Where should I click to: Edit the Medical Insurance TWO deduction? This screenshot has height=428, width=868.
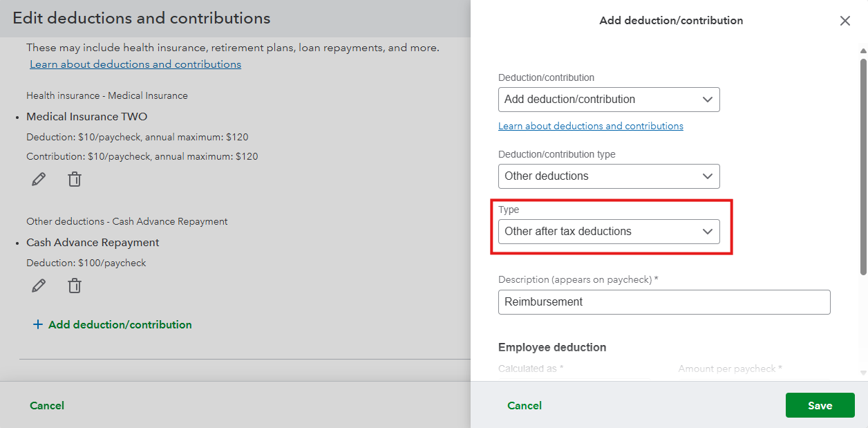pos(39,180)
